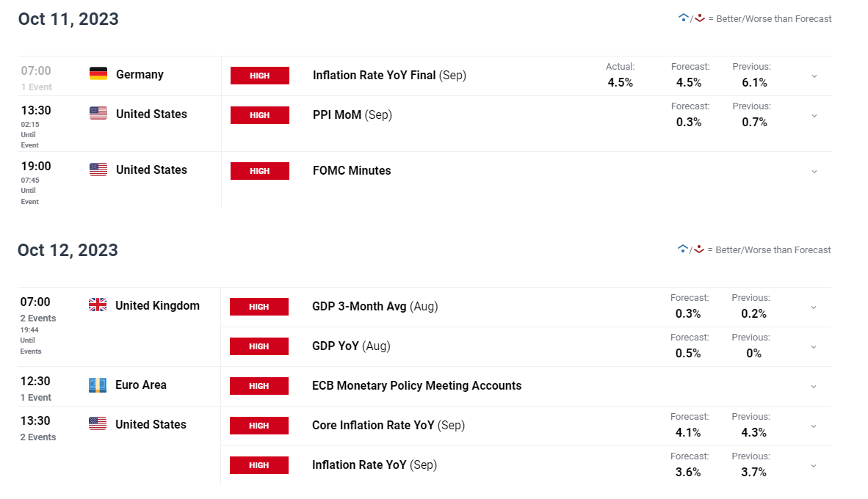Expand the PPI MoM event details
Viewport: 868px width, 499px height.
coord(814,116)
